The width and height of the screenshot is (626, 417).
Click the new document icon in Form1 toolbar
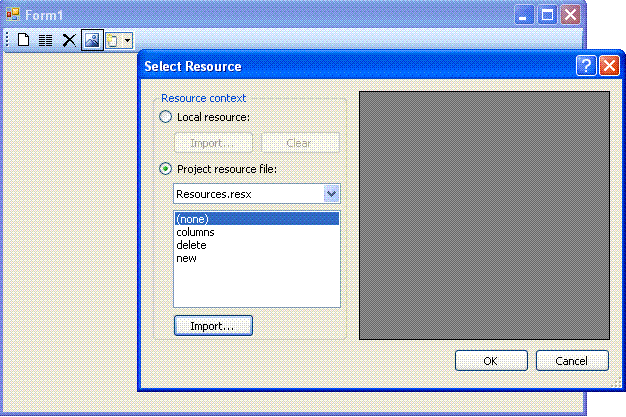[x=24, y=40]
